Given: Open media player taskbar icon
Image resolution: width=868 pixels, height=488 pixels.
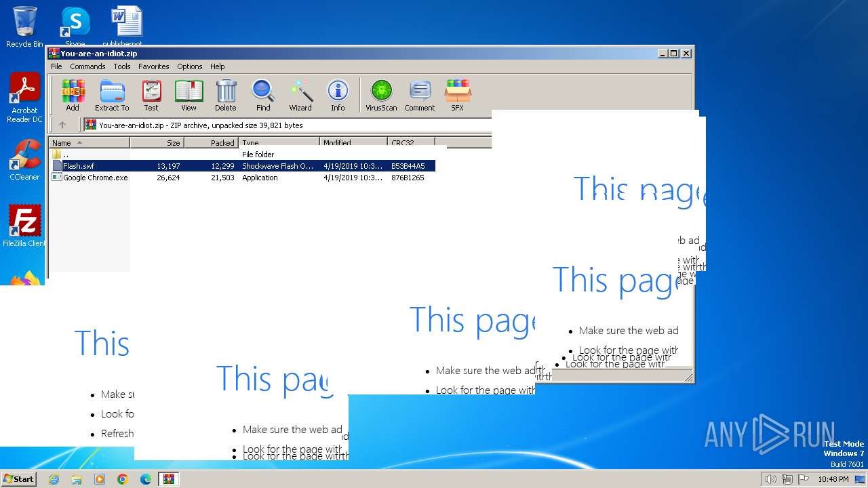Looking at the screenshot, I should point(100,479).
